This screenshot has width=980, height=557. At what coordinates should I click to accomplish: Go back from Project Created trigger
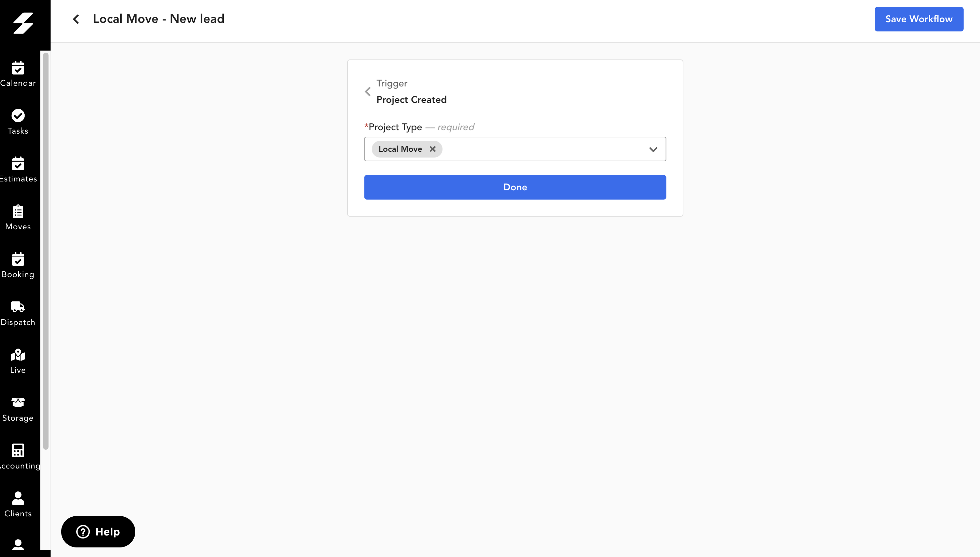click(368, 92)
